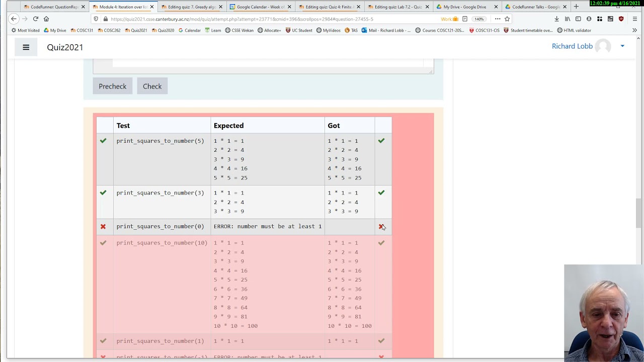Close the Google Calendar tab

[289, 7]
